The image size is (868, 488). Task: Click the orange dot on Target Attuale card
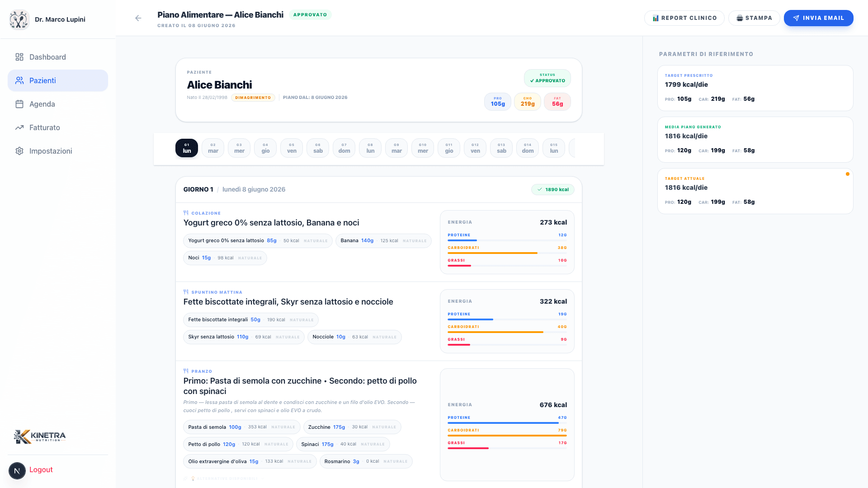[847, 174]
